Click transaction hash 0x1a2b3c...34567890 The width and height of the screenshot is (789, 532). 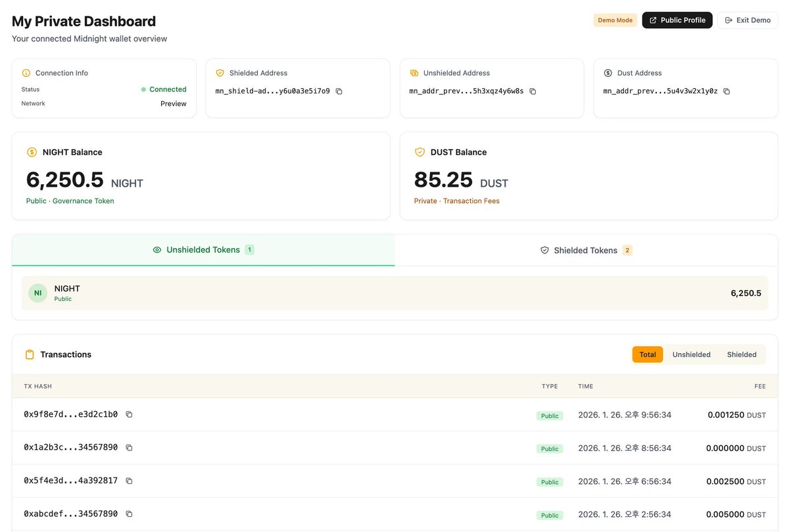pyautogui.click(x=71, y=448)
